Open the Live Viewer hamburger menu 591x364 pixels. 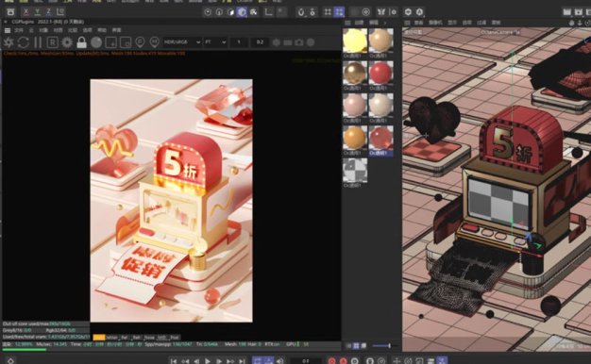8,30
